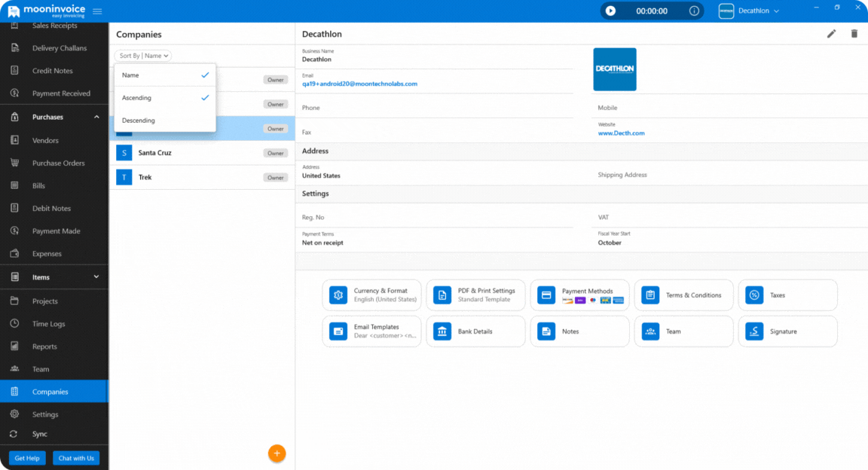Open Credit Notes page
Screen dimensions: 868x470
tap(54, 71)
